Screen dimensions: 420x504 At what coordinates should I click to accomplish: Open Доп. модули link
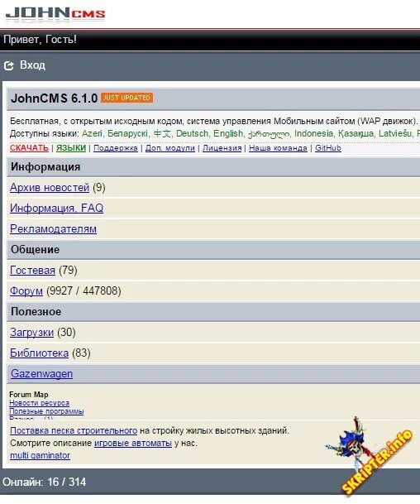coord(170,148)
